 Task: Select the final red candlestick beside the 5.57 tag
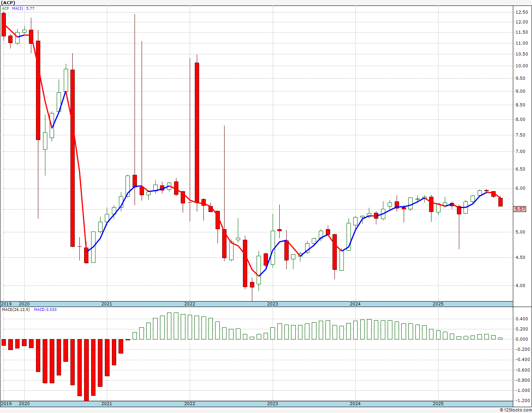(501, 202)
